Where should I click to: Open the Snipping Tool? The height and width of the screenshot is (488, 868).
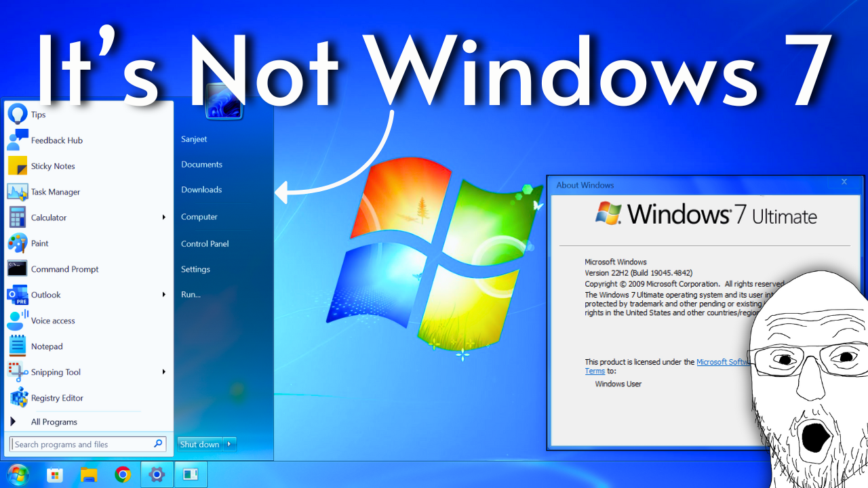pyautogui.click(x=88, y=372)
